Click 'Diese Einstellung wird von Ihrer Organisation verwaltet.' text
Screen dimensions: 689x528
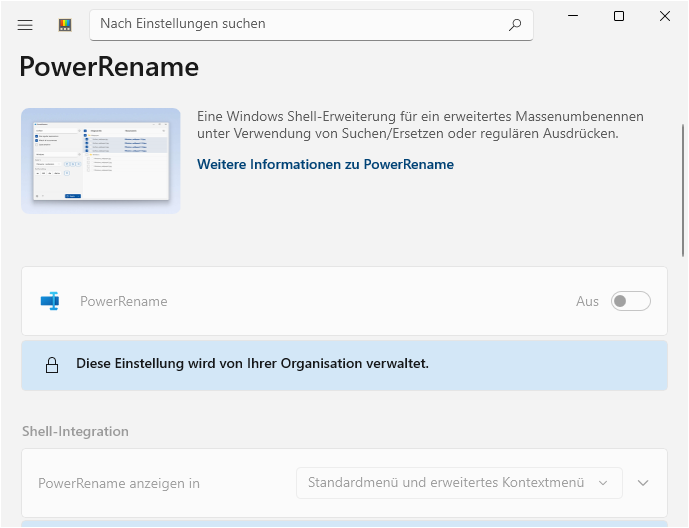[x=252, y=364]
